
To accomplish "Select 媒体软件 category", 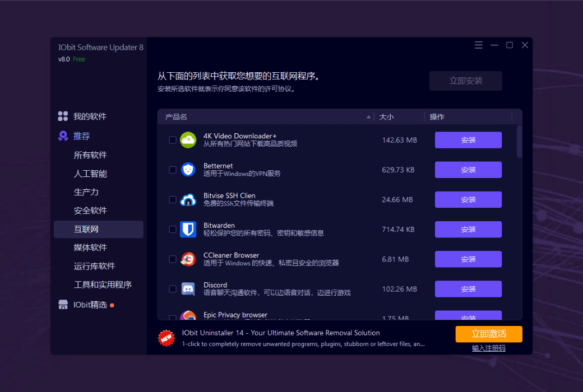I will coord(90,248).
